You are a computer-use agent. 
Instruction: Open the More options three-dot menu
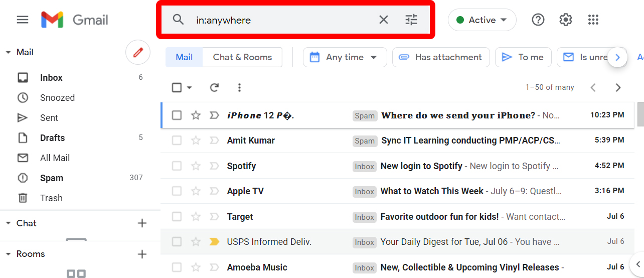pyautogui.click(x=239, y=87)
